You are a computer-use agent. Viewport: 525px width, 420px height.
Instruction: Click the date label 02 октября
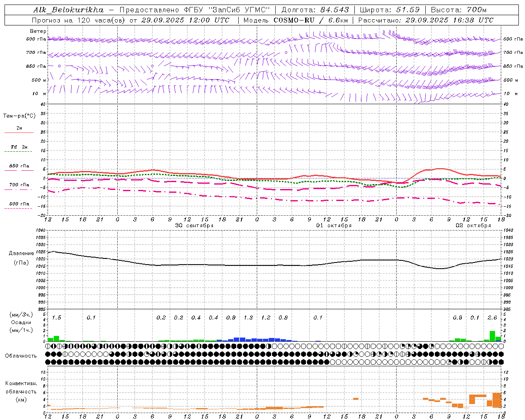click(473, 226)
